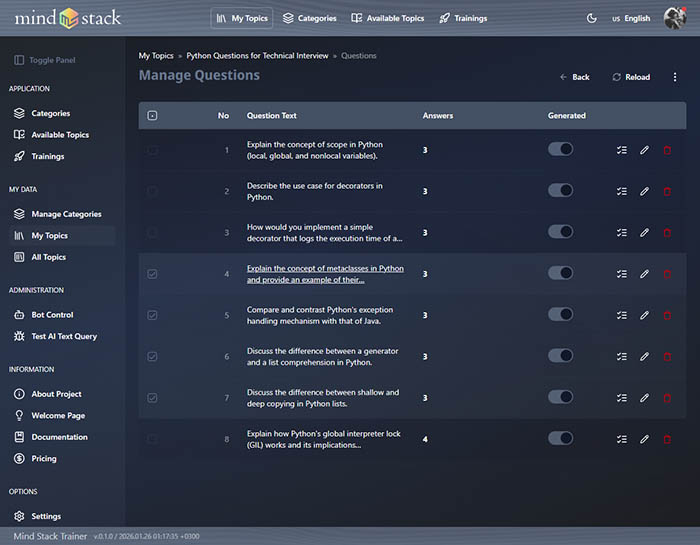
Task: Uncheck the box for question 7
Action: coord(152,398)
